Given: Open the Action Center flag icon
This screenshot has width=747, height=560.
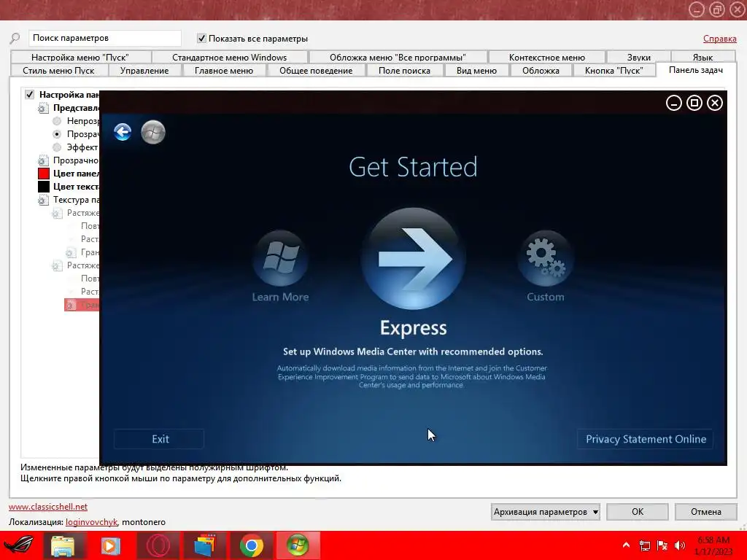Looking at the screenshot, I should (662, 545).
